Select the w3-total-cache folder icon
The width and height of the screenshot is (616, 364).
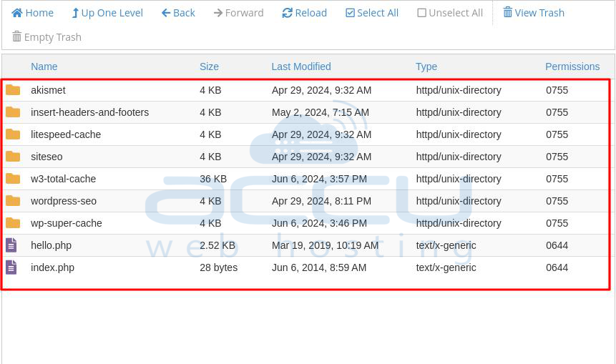point(13,179)
